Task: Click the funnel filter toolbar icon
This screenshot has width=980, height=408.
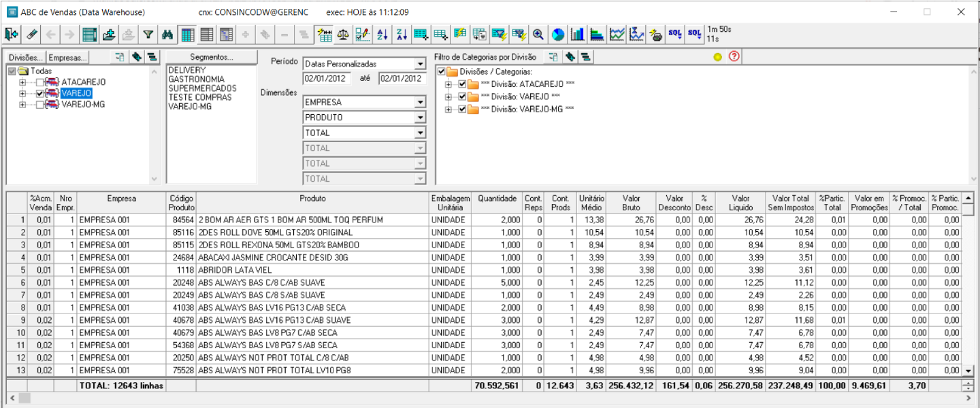Action: [x=148, y=34]
